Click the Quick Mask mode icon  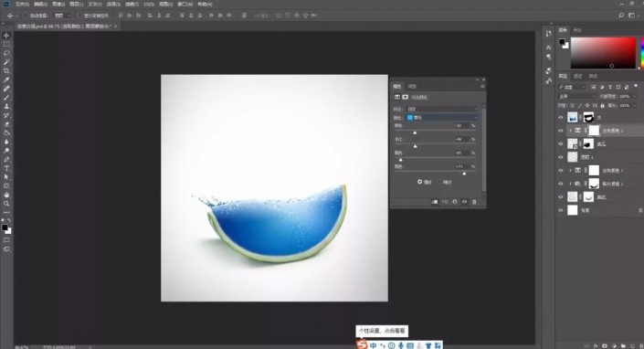coord(6,240)
